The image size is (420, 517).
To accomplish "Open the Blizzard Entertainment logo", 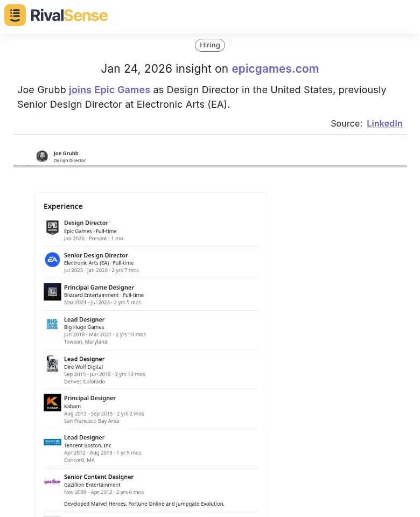I will pyautogui.click(x=52, y=292).
